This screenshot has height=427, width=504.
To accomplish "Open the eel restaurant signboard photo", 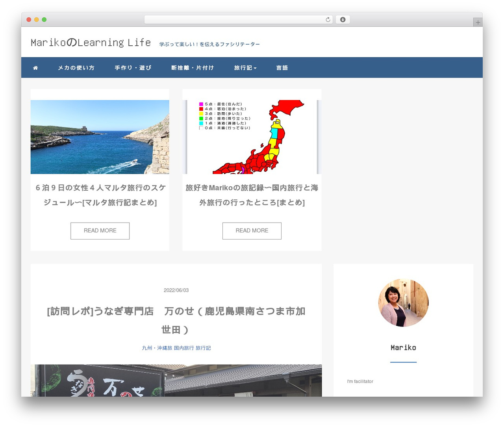I will 176,381.
